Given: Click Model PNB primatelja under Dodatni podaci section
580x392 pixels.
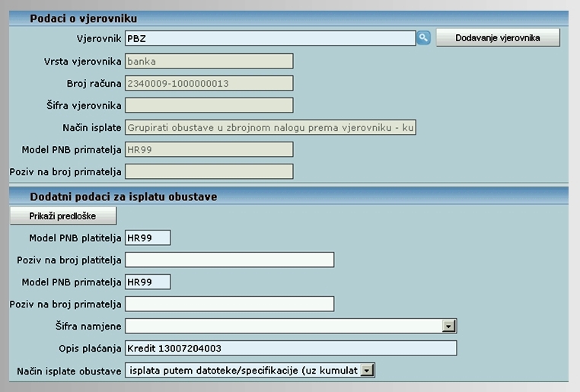Looking at the screenshot, I should click(x=148, y=282).
